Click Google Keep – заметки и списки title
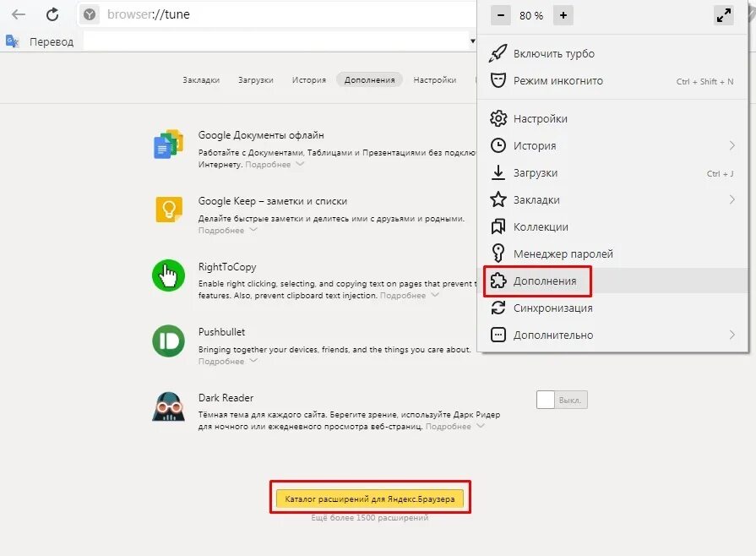756x556 pixels. tap(272, 201)
